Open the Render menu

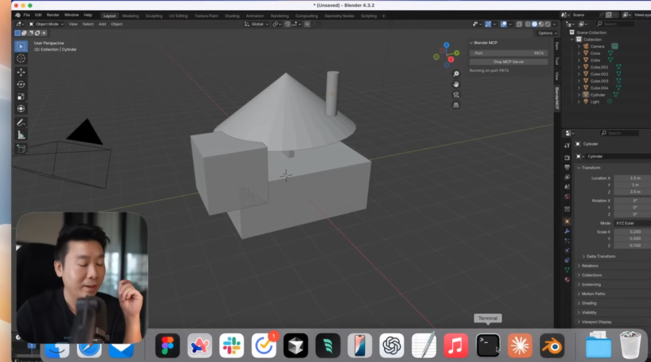coord(53,15)
